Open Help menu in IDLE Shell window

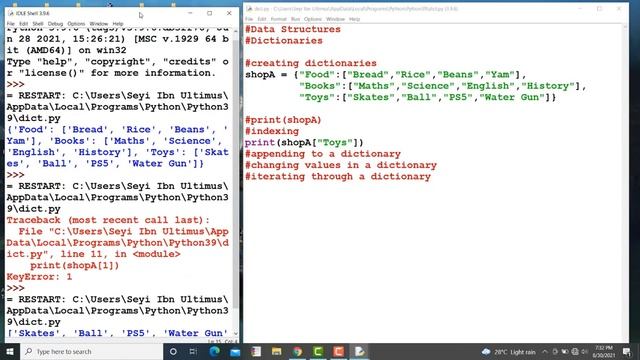pyautogui.click(x=118, y=24)
